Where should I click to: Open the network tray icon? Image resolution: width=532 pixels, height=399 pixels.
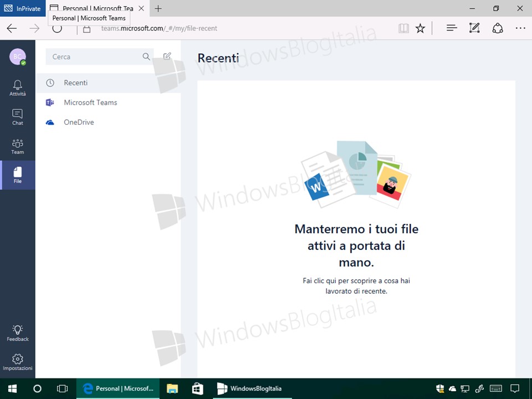pyautogui.click(x=465, y=389)
